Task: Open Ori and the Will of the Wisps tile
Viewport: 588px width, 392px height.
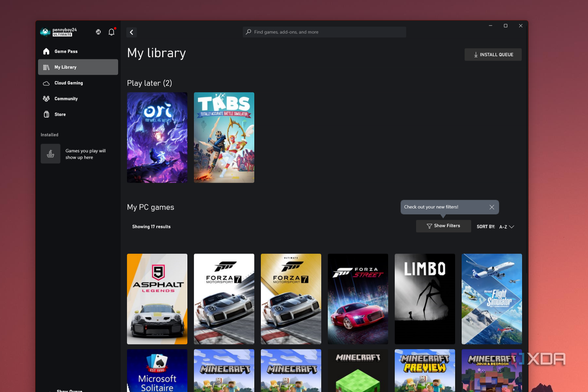Action: (x=157, y=138)
